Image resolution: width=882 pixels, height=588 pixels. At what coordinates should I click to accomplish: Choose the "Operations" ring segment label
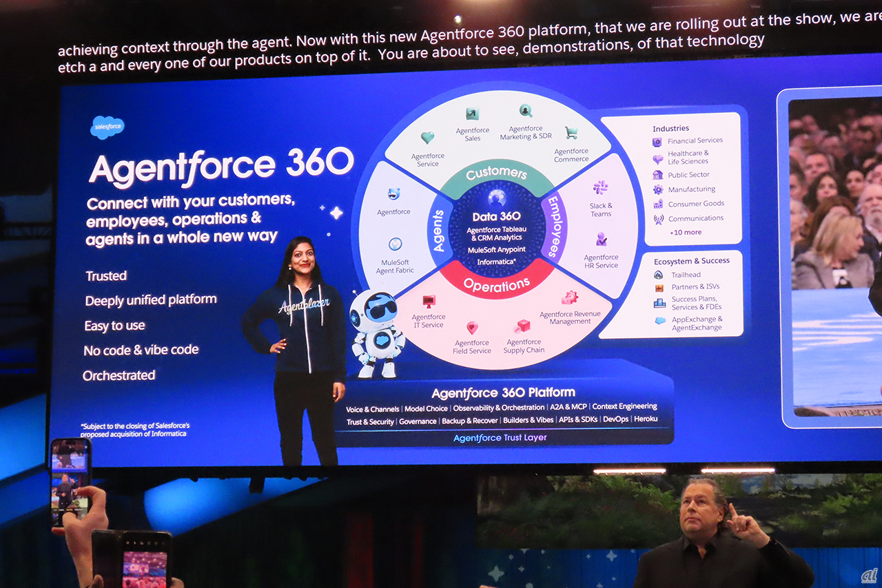pos(497,284)
